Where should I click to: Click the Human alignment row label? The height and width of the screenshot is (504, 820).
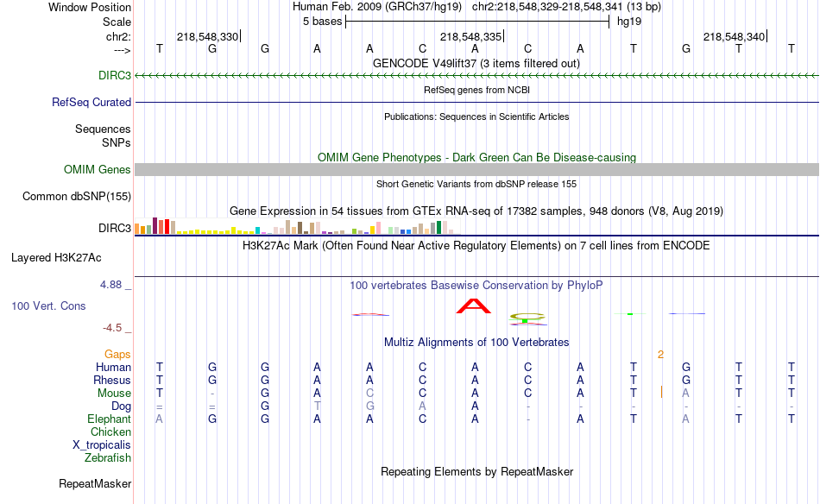[x=113, y=367]
